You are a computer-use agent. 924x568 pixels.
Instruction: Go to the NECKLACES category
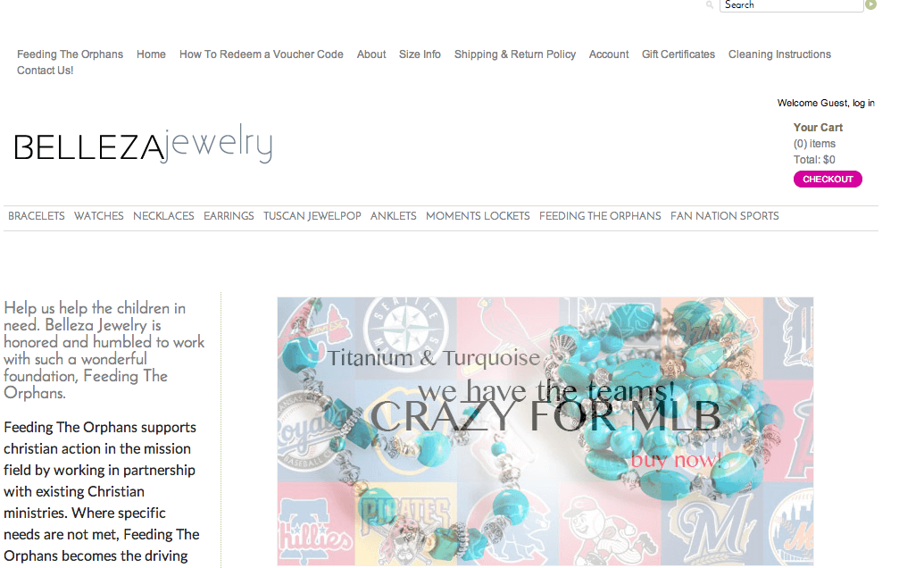click(x=163, y=216)
